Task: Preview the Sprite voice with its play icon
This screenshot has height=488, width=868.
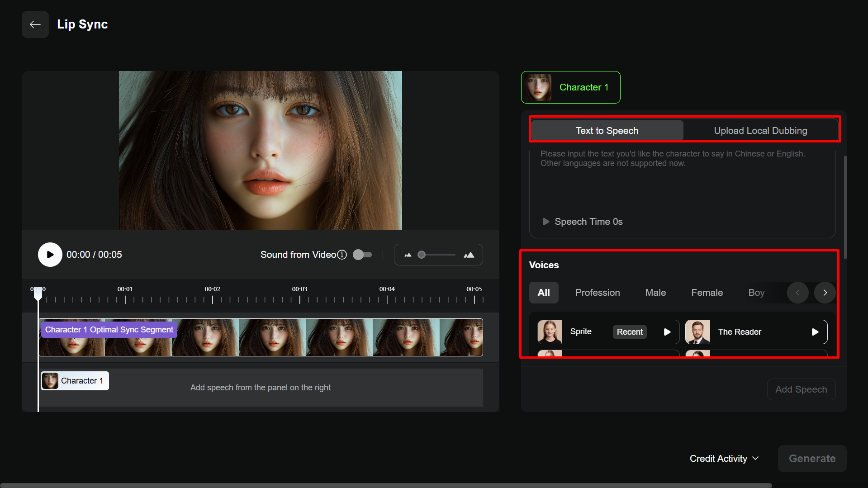Action: tap(667, 332)
